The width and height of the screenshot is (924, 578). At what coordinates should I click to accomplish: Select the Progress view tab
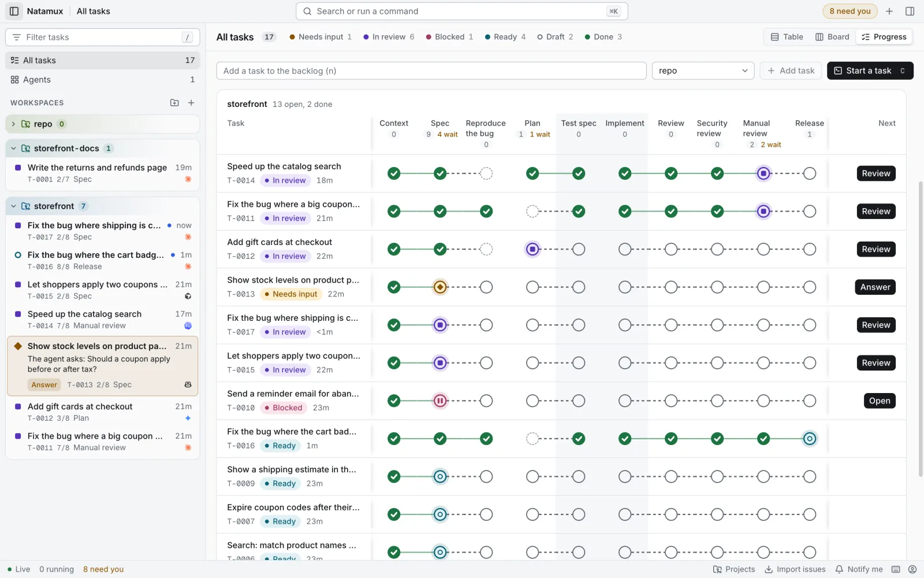click(x=884, y=37)
